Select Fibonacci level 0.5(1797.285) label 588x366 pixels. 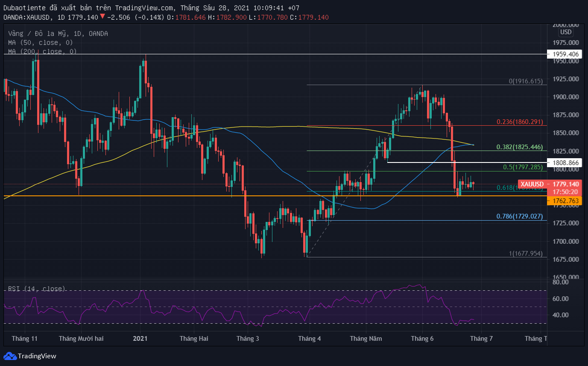(523, 167)
